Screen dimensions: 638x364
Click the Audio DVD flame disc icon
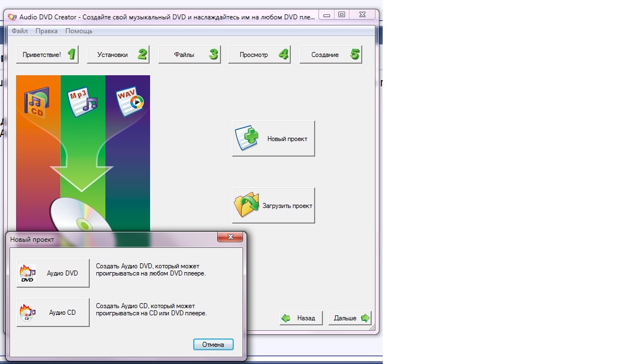pos(27,274)
